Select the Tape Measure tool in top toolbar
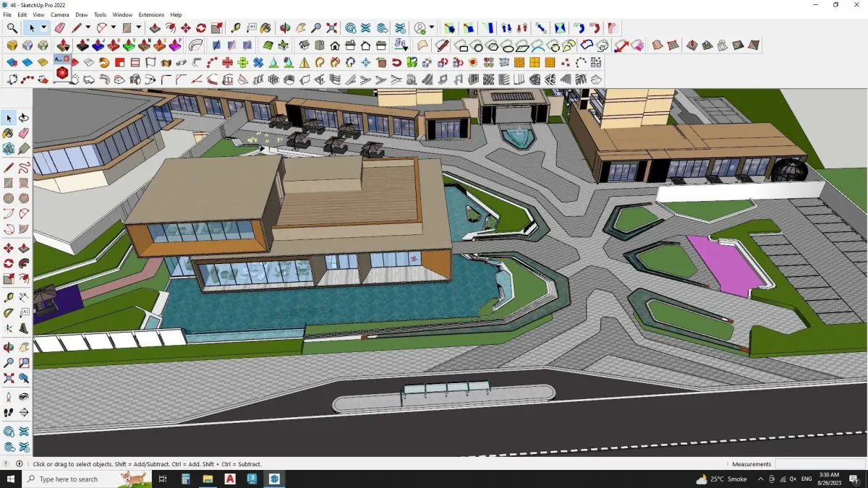868x488 pixels. point(236,28)
